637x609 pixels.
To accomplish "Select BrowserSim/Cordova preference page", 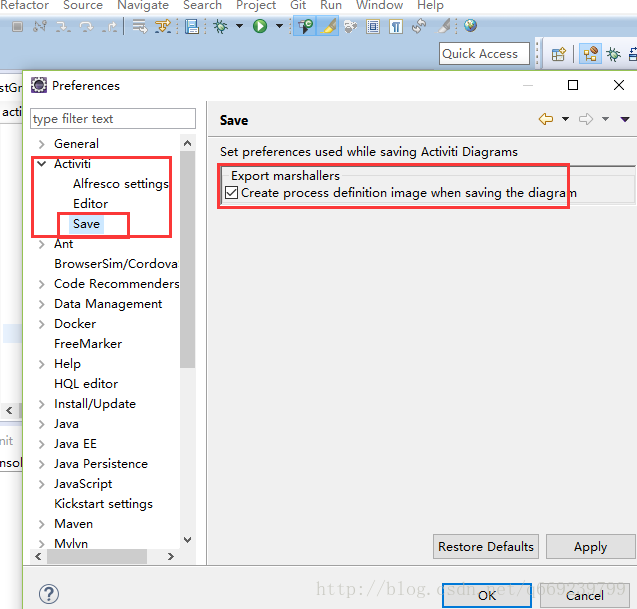I will click(116, 264).
